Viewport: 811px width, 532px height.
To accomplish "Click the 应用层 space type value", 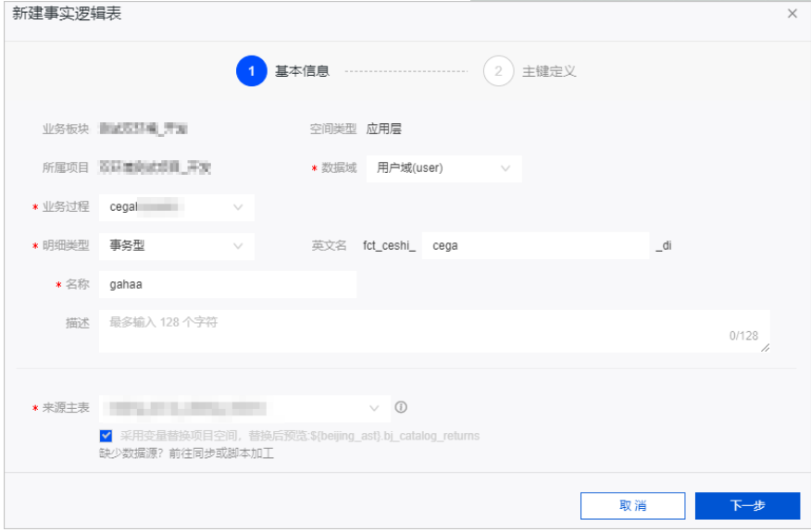I will [x=384, y=129].
